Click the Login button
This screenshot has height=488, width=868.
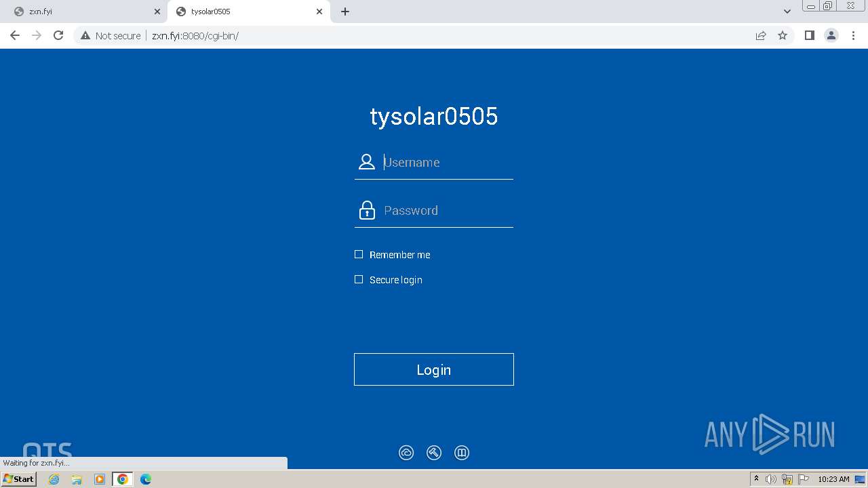tap(434, 369)
